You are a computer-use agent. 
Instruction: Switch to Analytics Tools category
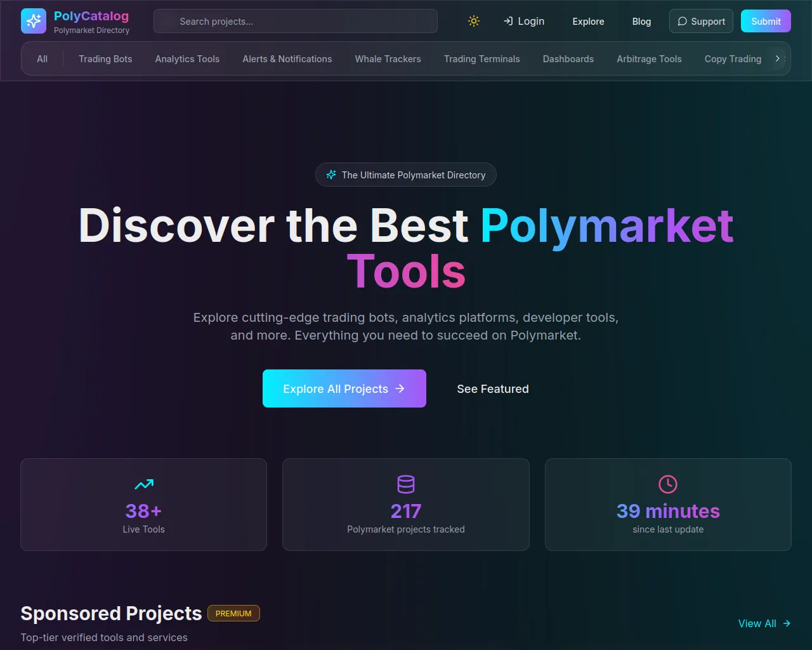[187, 58]
